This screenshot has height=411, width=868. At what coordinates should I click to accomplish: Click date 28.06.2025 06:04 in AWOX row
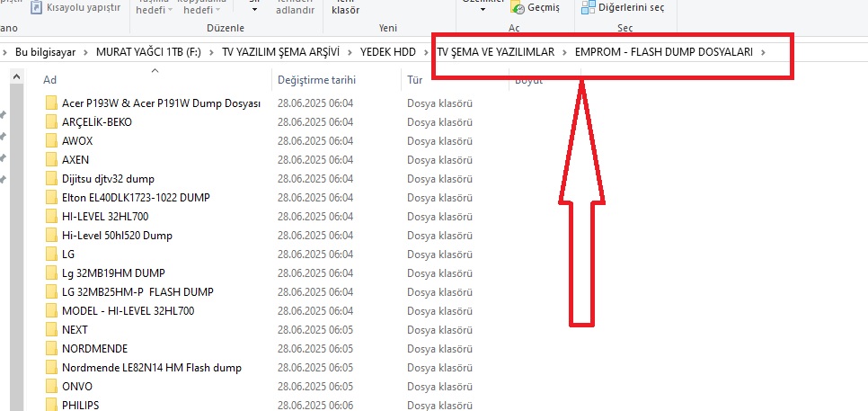pos(315,141)
